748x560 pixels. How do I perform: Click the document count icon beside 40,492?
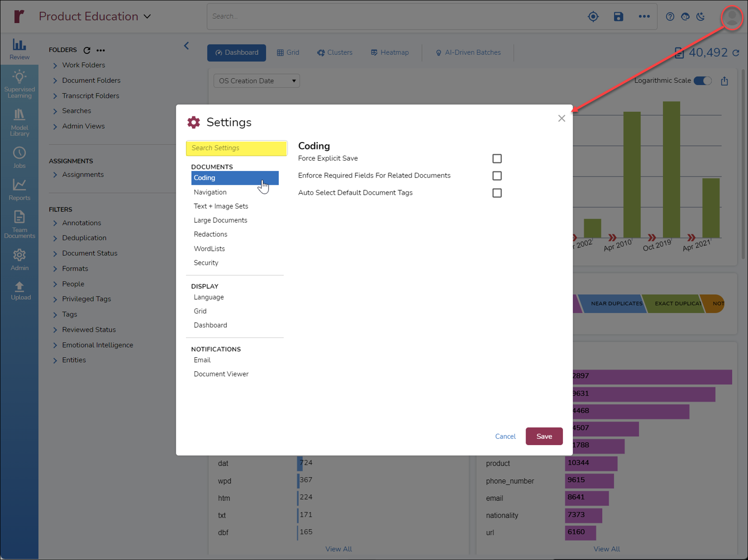[679, 53]
